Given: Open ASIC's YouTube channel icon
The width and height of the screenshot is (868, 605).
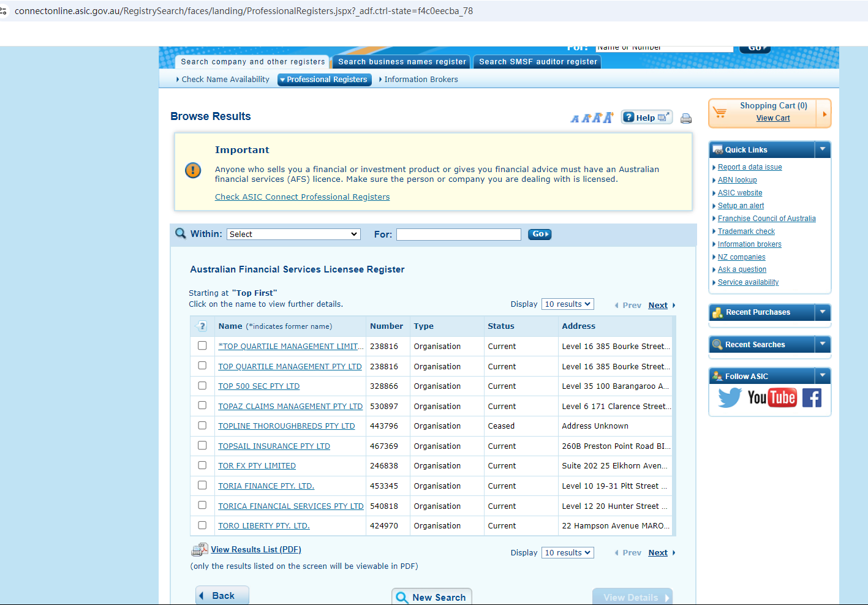Looking at the screenshot, I should point(772,398).
